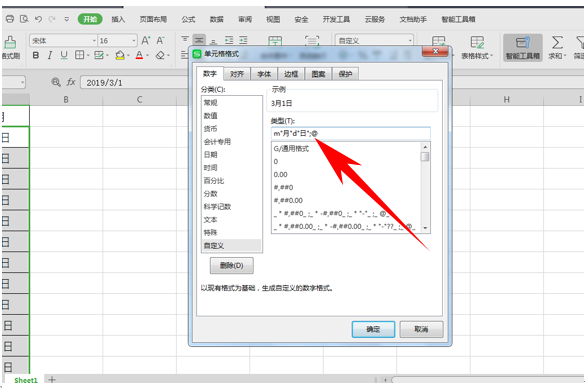Toggle underline formatting
The width and height of the screenshot is (585, 388).
click(64, 56)
